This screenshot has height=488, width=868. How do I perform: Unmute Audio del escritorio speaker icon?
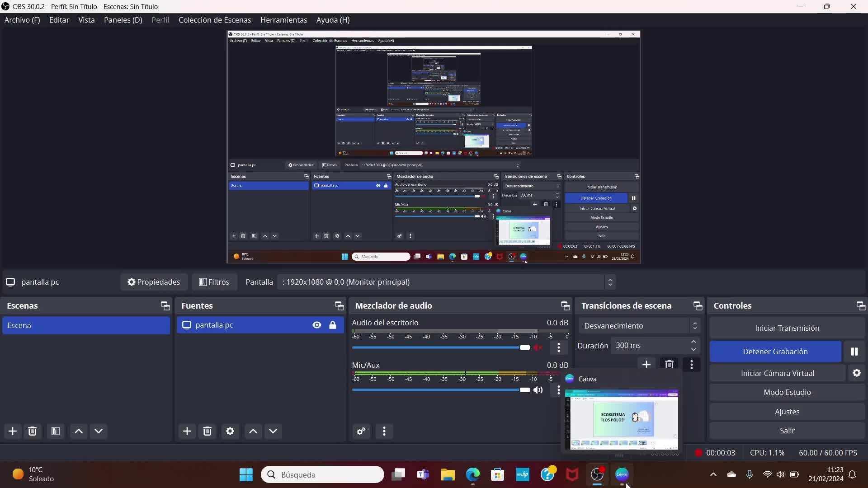pyautogui.click(x=538, y=347)
